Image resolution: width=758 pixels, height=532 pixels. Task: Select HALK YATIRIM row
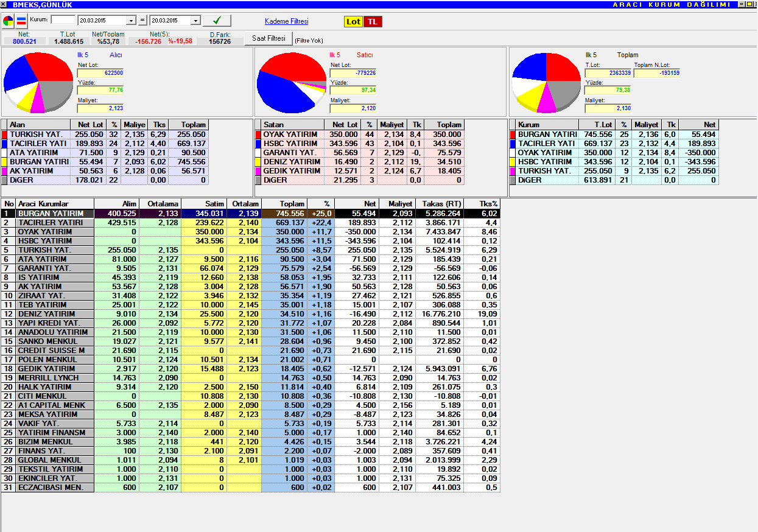click(x=251, y=387)
